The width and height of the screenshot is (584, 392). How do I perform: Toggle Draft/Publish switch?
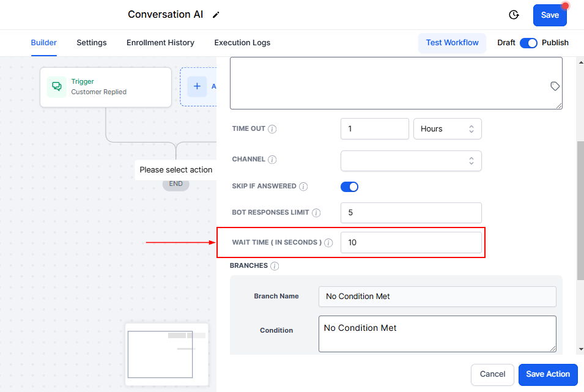coord(528,43)
